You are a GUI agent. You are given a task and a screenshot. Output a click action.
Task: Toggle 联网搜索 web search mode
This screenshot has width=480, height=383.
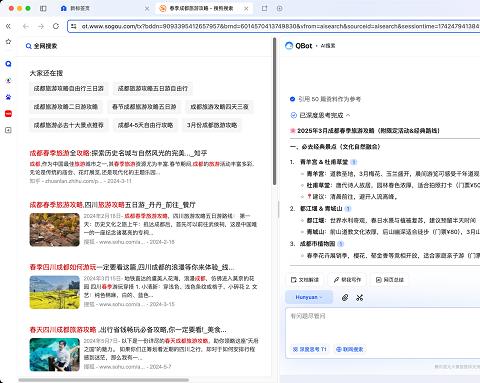coord(349,349)
